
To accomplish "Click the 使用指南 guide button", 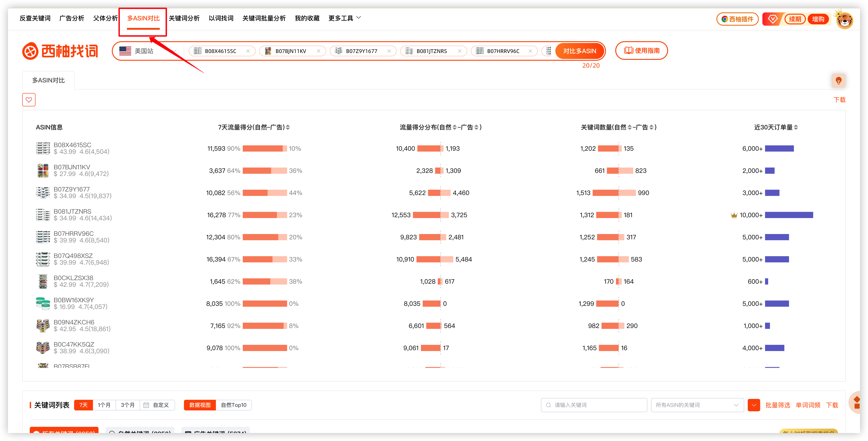I will [641, 51].
